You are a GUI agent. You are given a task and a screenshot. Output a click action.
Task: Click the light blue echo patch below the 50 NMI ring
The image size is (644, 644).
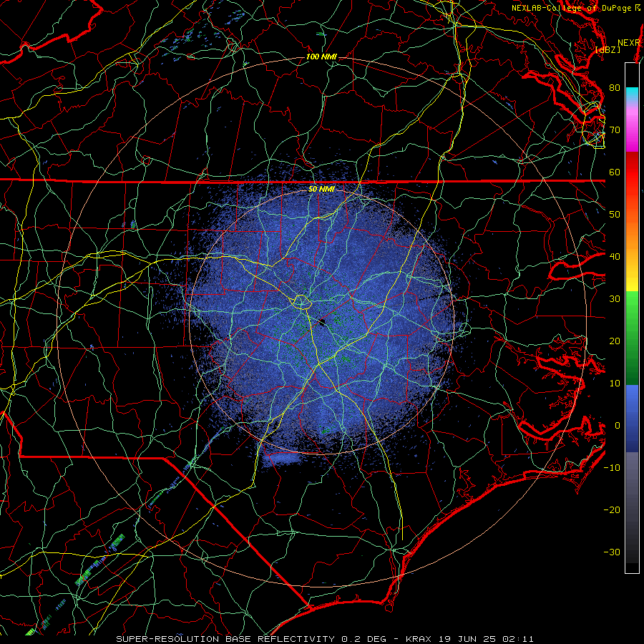tap(282, 459)
